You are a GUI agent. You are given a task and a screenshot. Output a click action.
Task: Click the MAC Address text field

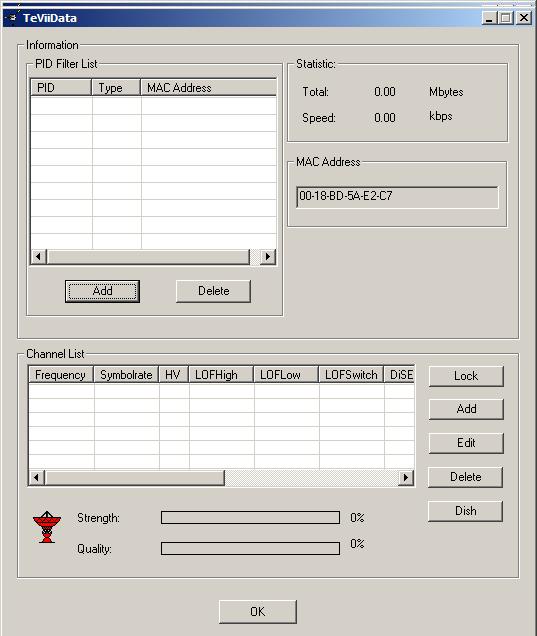[x=397, y=197]
